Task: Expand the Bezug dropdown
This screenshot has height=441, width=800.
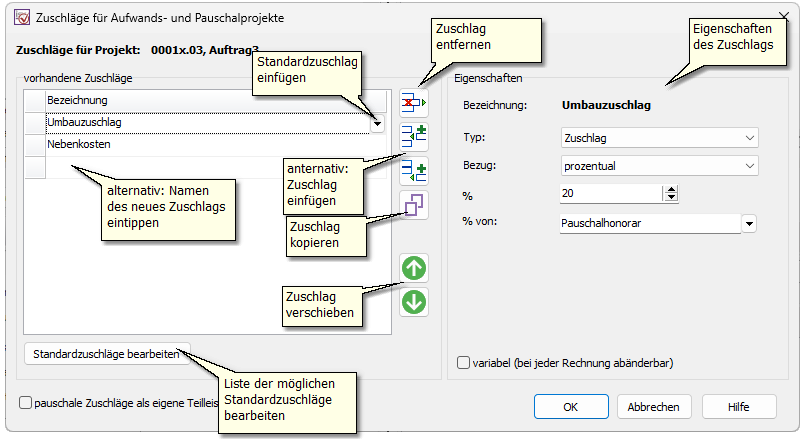Action: 659,166
